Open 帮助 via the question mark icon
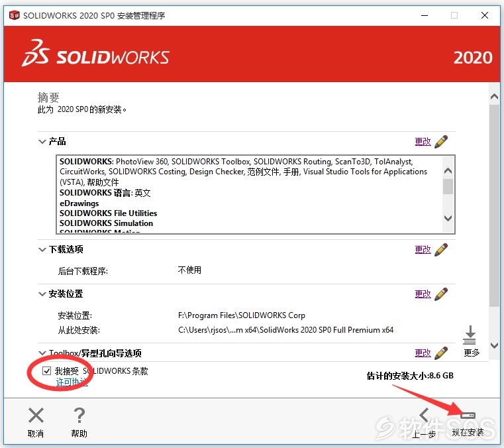The image size is (504, 448). click(x=79, y=416)
